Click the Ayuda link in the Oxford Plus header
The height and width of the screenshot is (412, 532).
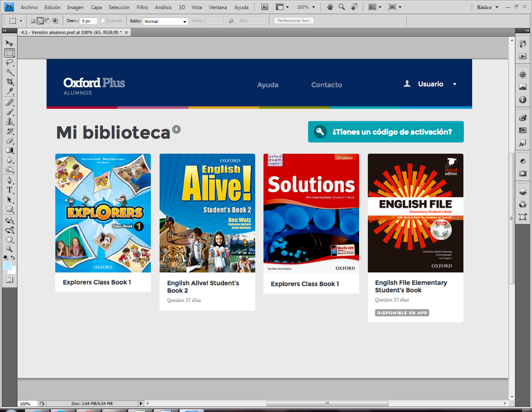pos(268,85)
